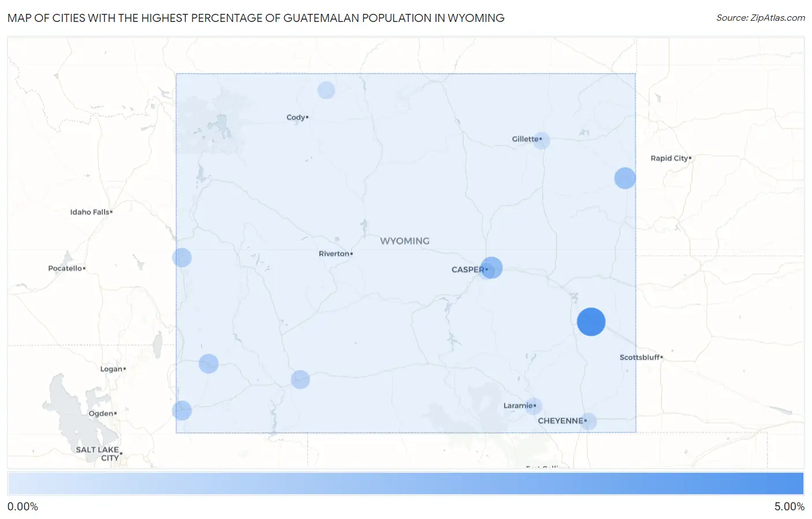
Task: Click the Cody city label
Action: point(296,117)
